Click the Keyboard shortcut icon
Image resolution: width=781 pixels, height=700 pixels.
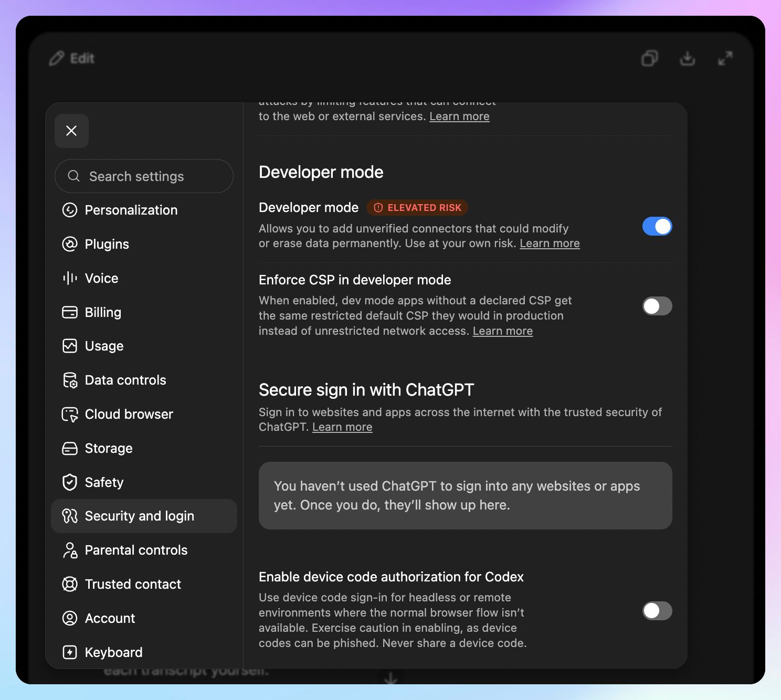[70, 652]
